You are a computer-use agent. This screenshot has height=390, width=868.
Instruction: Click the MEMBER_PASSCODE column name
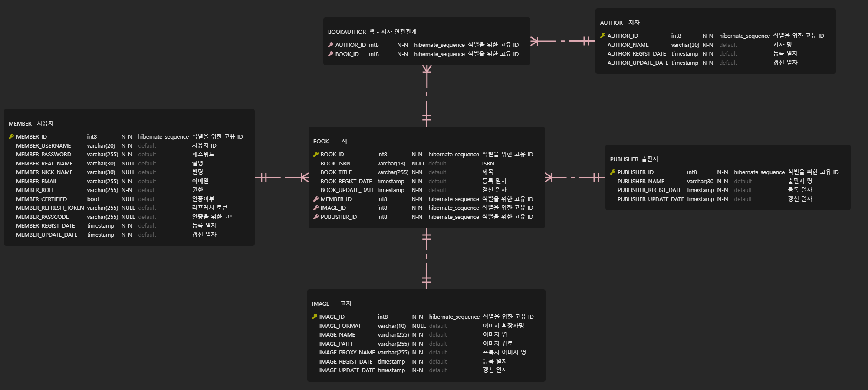pyautogui.click(x=43, y=217)
